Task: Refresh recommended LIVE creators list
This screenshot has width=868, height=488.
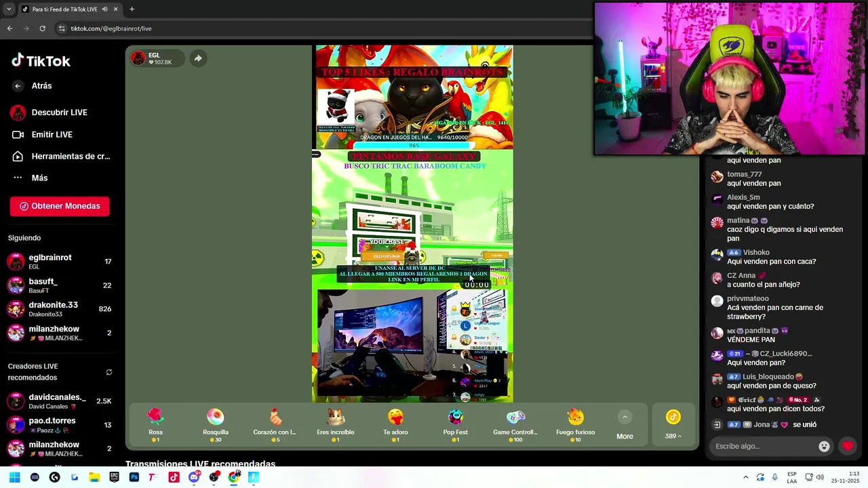Action: (x=109, y=372)
